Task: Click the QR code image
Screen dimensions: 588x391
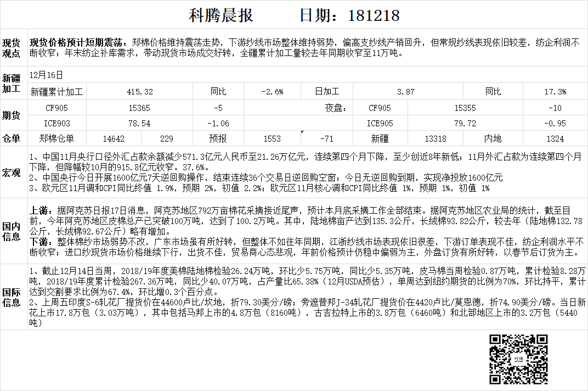Action: tap(518, 359)
